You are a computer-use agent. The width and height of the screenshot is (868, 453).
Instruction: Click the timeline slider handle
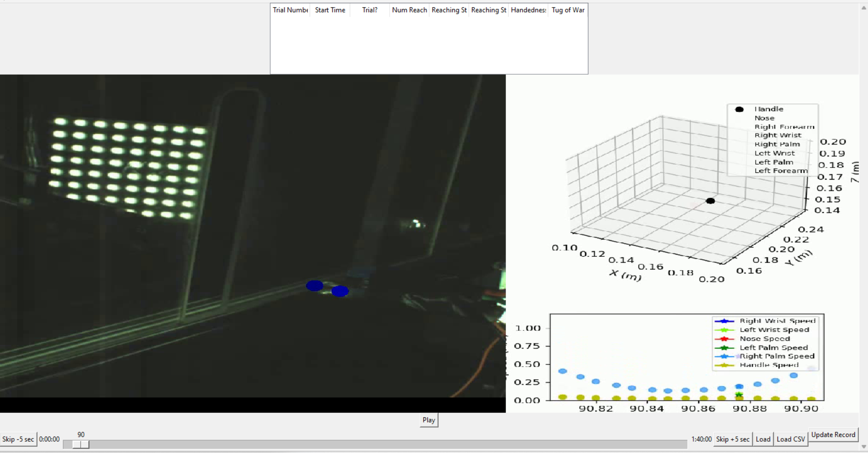point(81,444)
